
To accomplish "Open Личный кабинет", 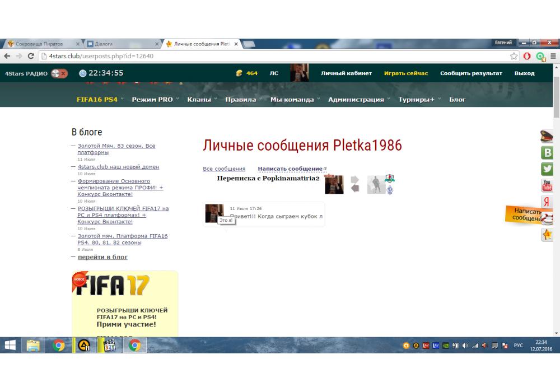I will tap(346, 73).
